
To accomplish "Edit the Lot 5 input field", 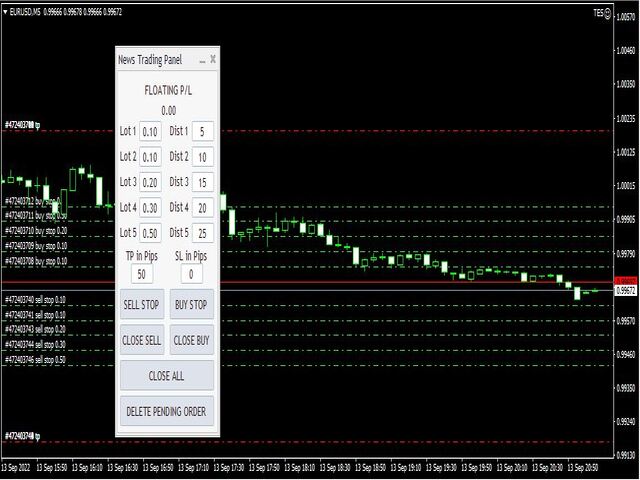I will (150, 233).
